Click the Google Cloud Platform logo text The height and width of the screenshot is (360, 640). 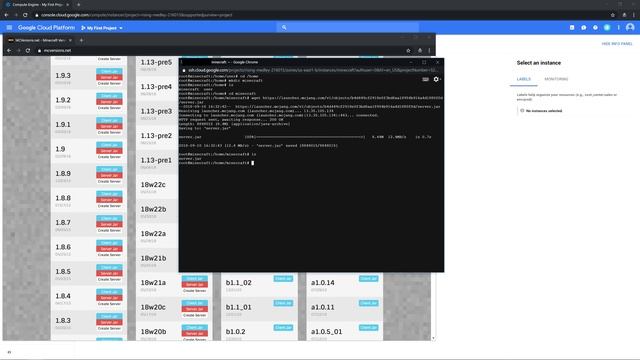[46, 28]
